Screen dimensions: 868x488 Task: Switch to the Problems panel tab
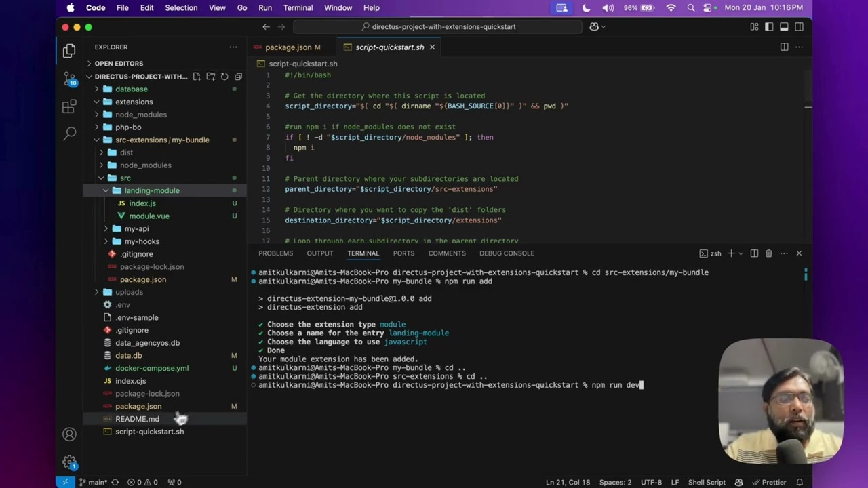point(275,253)
